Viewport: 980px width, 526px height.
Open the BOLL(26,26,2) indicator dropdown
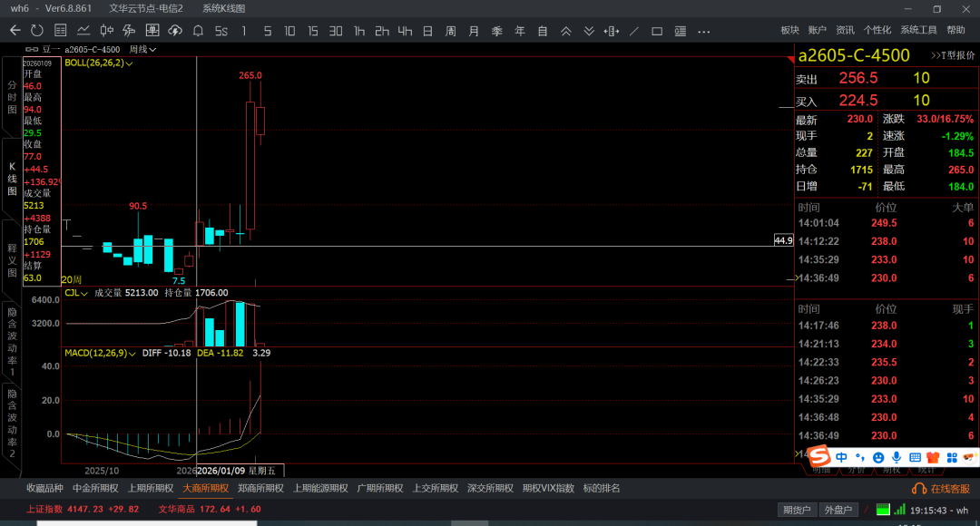[99, 63]
